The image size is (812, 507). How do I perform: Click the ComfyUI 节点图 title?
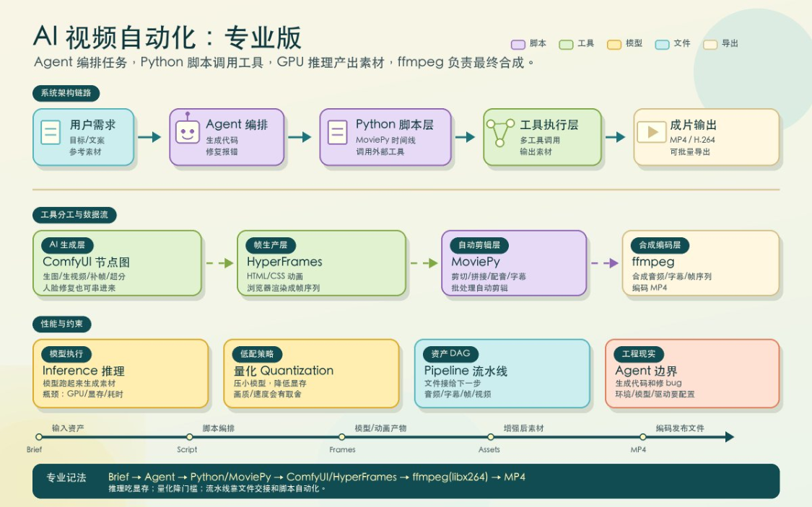86,262
